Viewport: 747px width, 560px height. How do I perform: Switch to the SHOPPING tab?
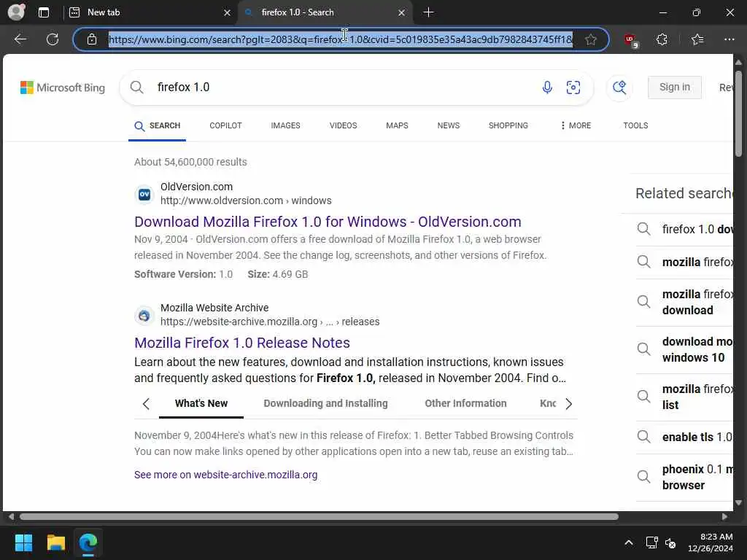508,125
